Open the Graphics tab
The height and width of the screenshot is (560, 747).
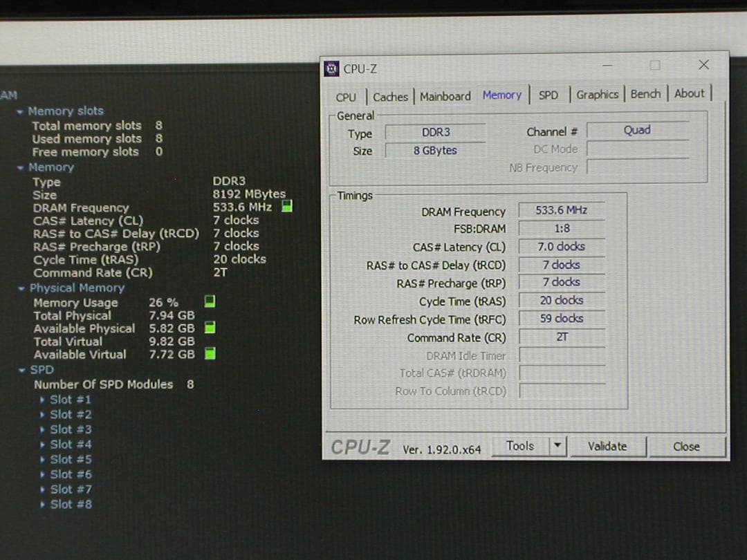(597, 94)
